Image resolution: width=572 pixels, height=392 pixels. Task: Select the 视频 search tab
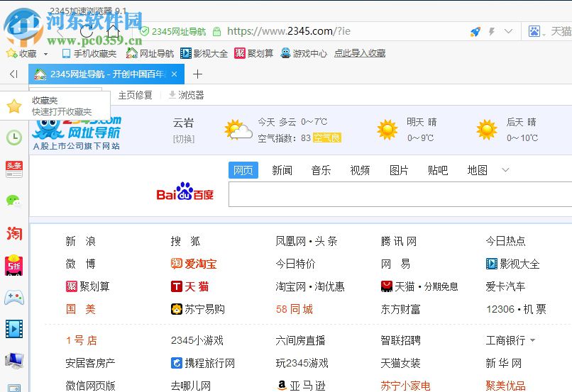(360, 170)
